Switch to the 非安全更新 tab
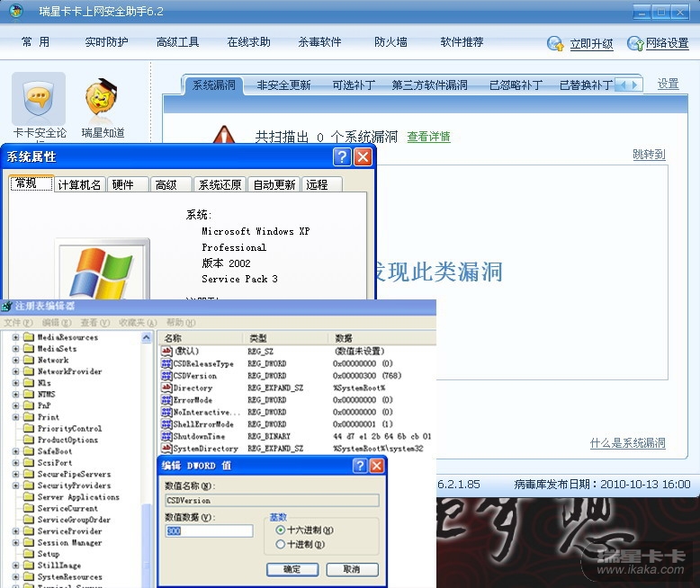This screenshot has height=588, width=700. pos(283,85)
